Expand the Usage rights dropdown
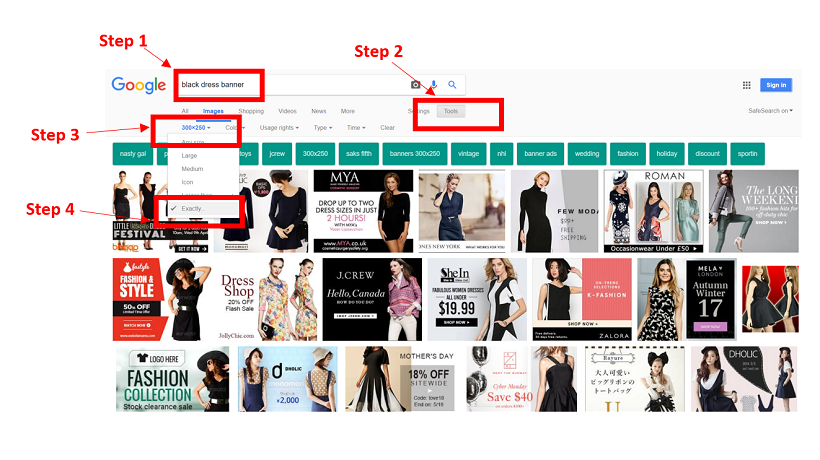Screen dimensions: 820x460 pos(280,128)
